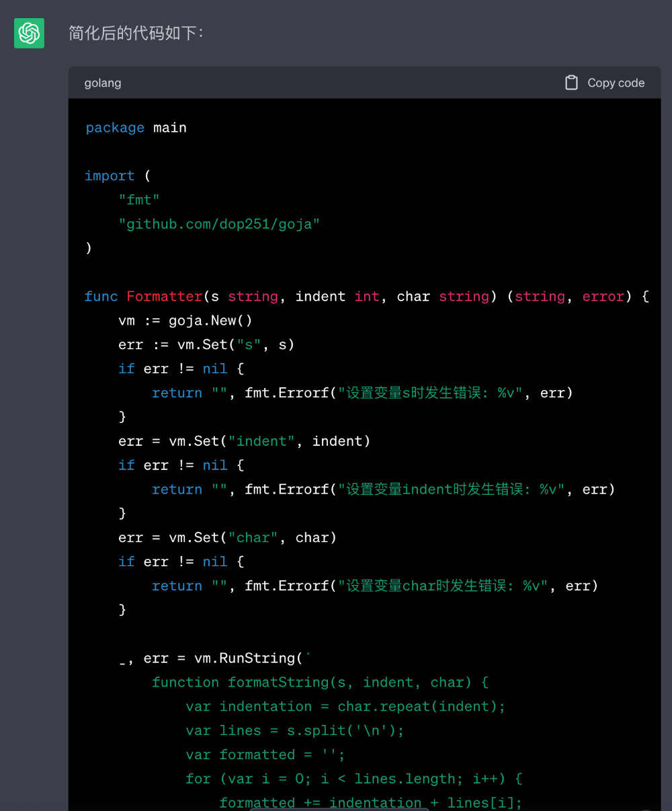Screen dimensions: 672x811
Task: Click the "github.com/dop251/goja" import string
Action: click(219, 224)
